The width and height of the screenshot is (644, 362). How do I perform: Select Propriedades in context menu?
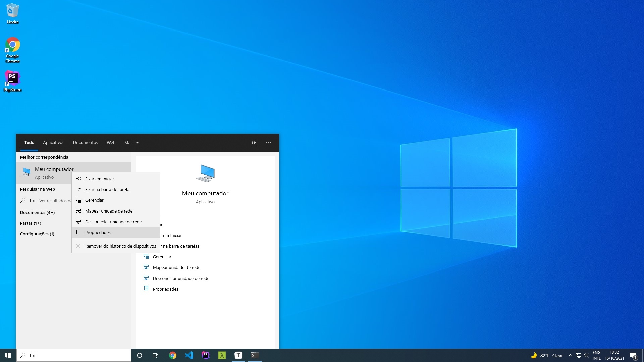pyautogui.click(x=98, y=232)
